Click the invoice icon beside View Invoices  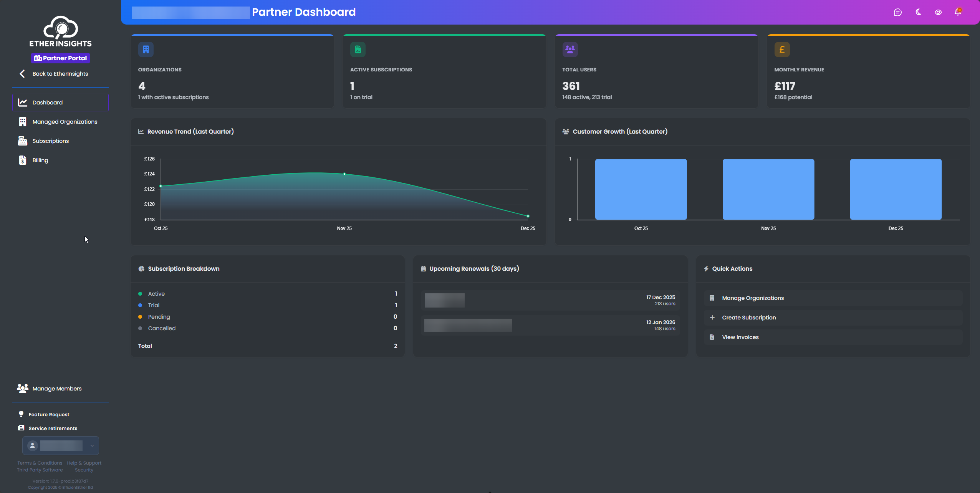(x=712, y=337)
